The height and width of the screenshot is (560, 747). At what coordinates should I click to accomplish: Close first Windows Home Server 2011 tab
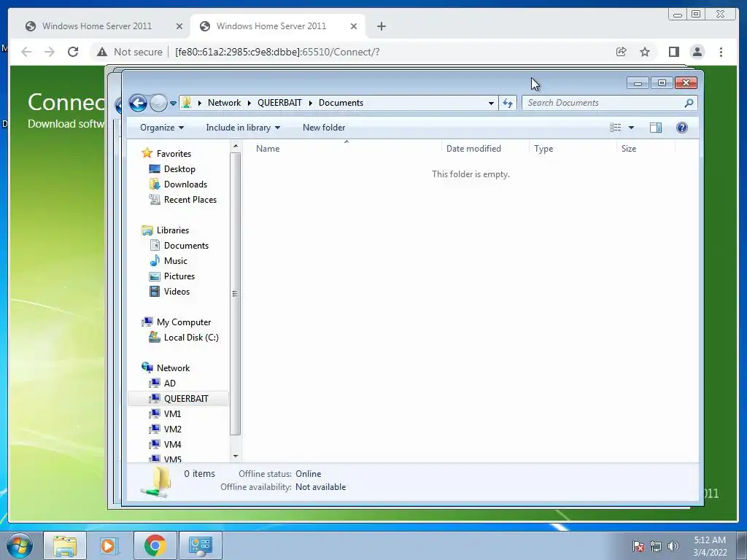click(179, 27)
